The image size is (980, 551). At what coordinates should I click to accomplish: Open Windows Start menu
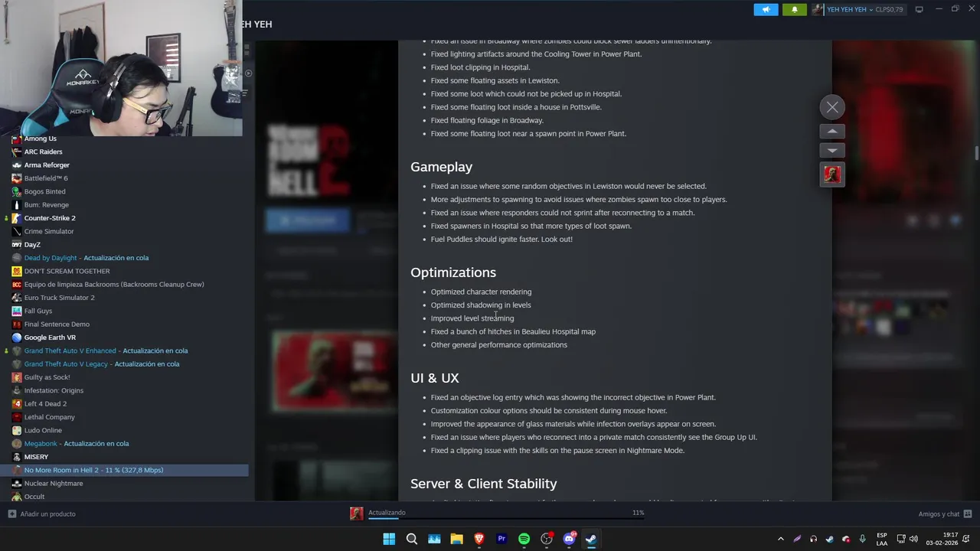389,539
